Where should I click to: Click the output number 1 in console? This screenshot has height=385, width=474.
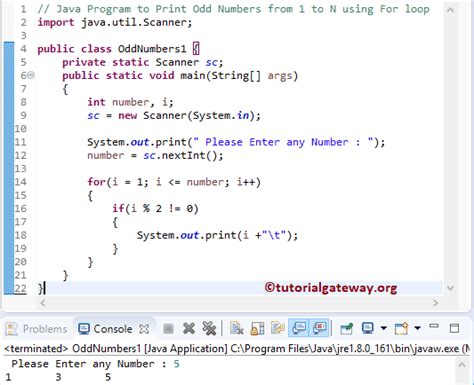tap(8, 377)
